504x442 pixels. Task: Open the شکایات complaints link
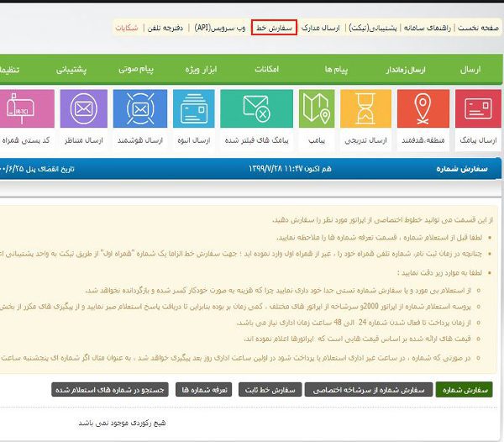point(127,28)
